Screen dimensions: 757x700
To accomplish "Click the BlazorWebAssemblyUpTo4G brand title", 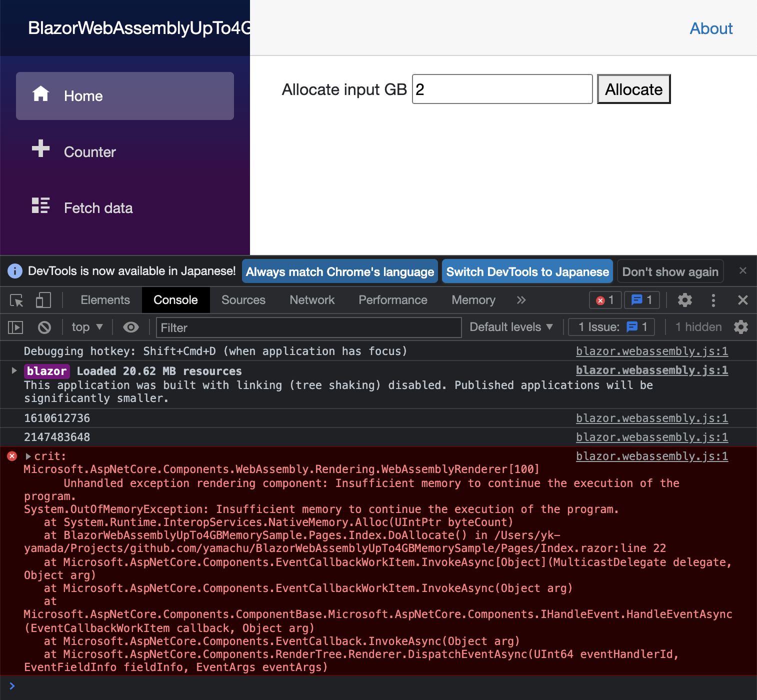I will tap(139, 28).
